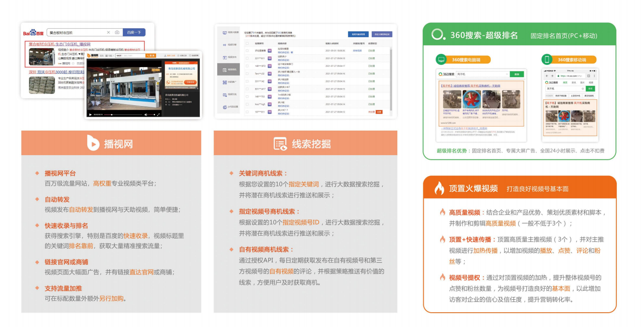
Task: Check the row for 148***872
Action: tap(247, 66)
